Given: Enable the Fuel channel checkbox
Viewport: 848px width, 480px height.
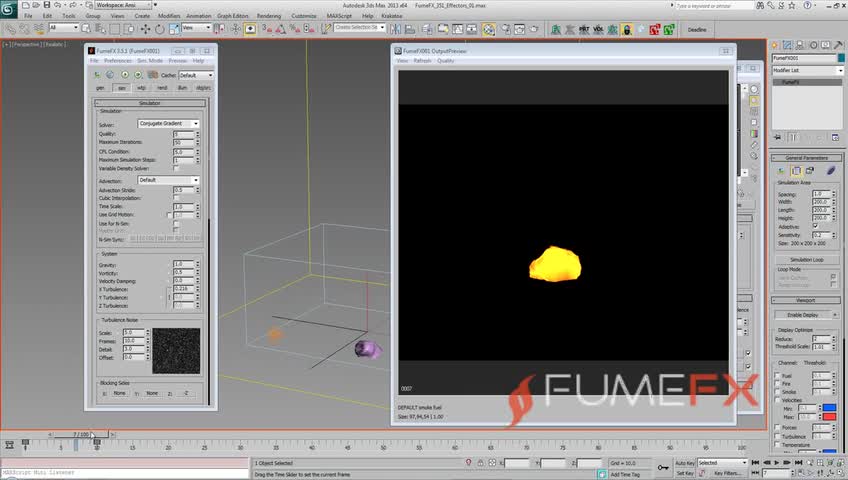Looking at the screenshot, I should (777, 375).
